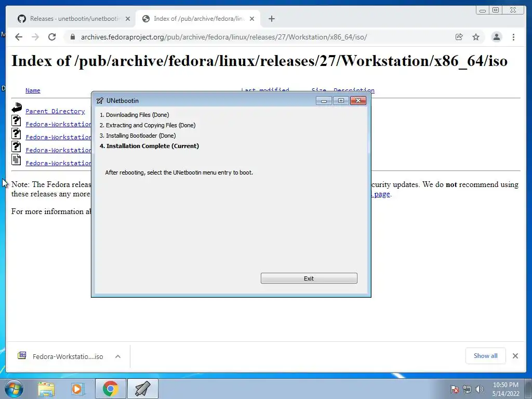
Task: Click Chrome address bar URL
Action: click(x=223, y=37)
